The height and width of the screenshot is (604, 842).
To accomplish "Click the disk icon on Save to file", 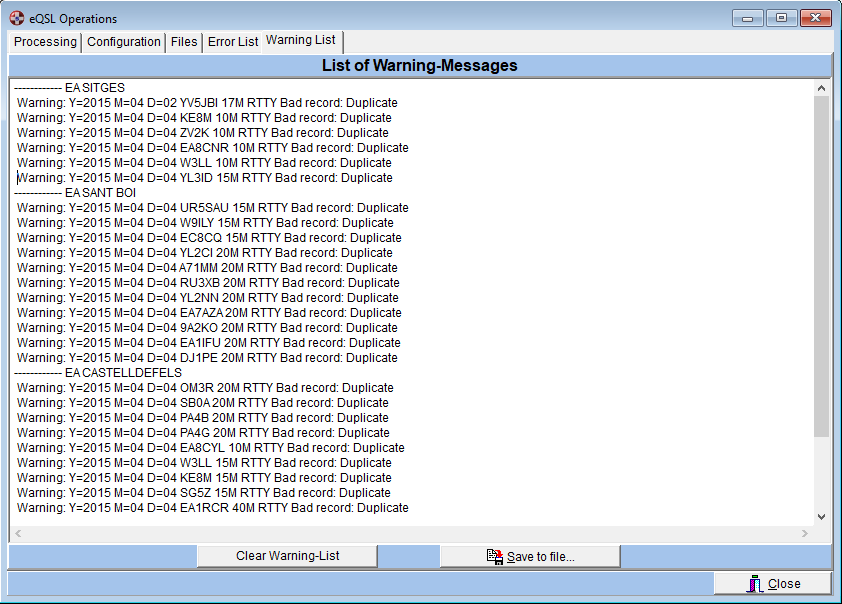I will (494, 556).
